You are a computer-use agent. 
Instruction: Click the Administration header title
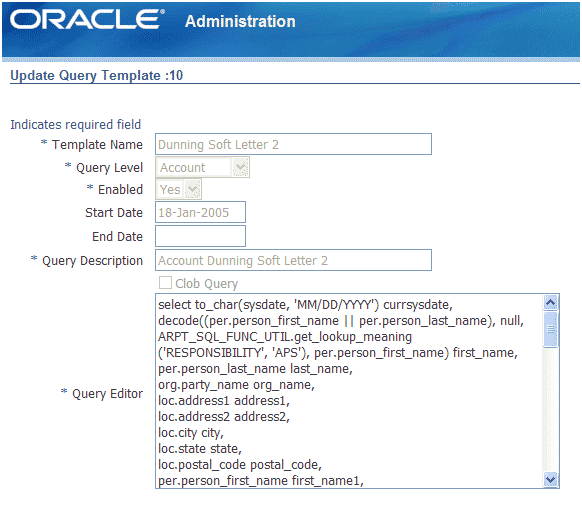pyautogui.click(x=240, y=21)
